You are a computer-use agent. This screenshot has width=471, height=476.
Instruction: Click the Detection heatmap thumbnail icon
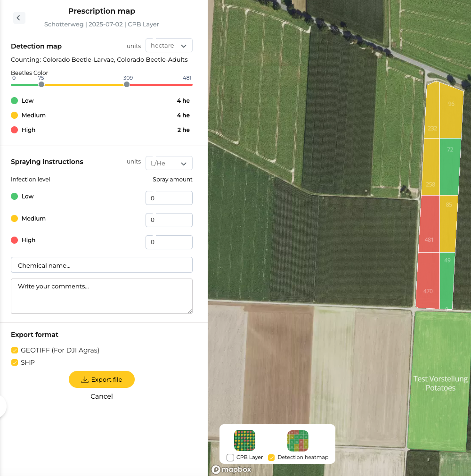pos(298,441)
